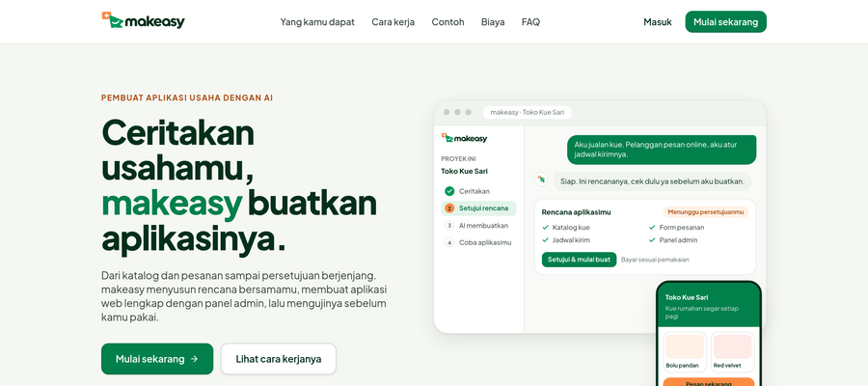Select the Setujui rencana step

478,208
